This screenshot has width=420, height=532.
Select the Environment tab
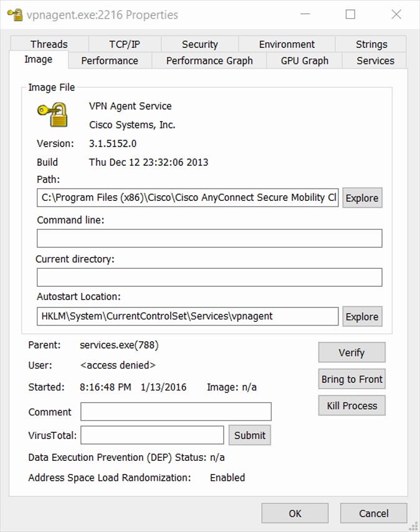click(x=287, y=44)
